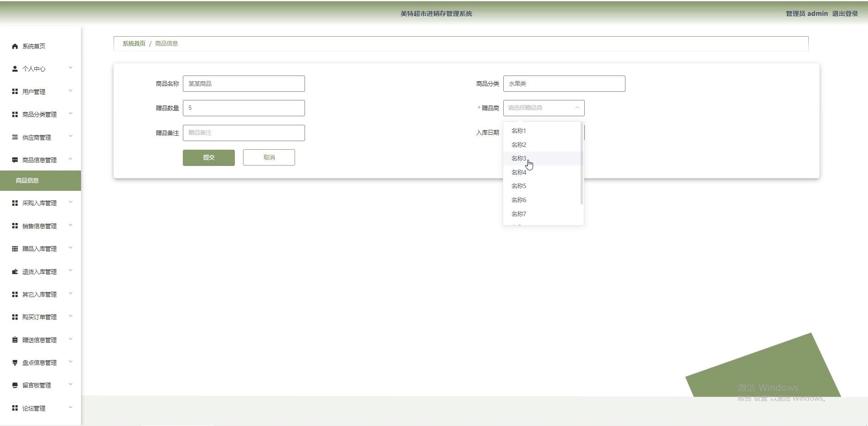Click the grid icon beside 采购入库管理
The height and width of the screenshot is (426, 868).
[x=15, y=203]
